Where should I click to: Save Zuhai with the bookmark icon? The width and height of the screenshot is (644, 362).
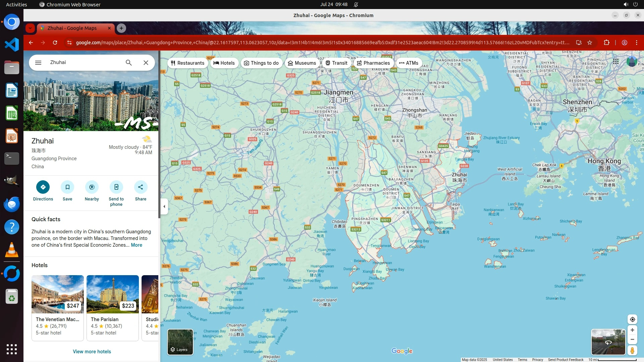click(x=67, y=187)
